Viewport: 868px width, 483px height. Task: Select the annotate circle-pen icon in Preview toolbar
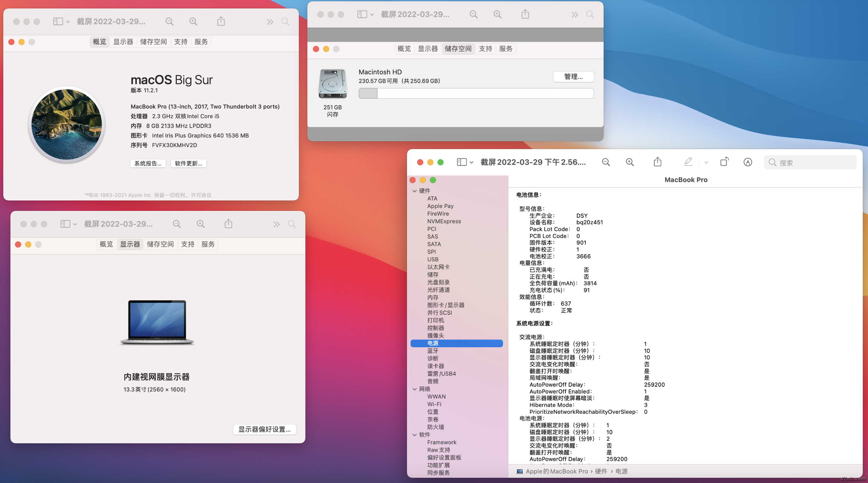point(748,162)
